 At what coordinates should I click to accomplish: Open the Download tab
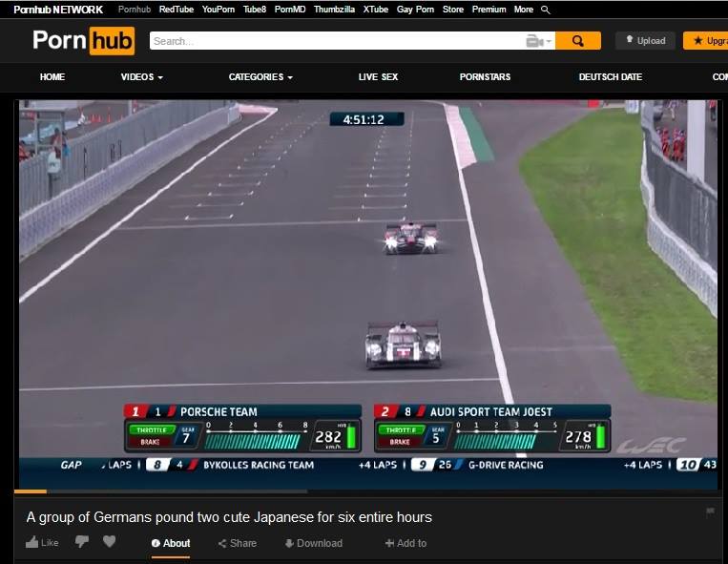pyautogui.click(x=313, y=544)
